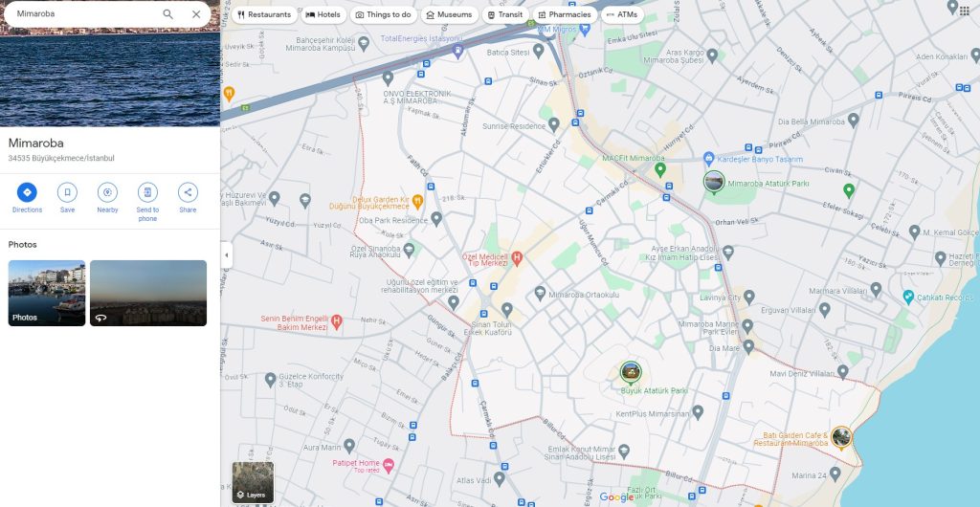This screenshot has width=980, height=507.
Task: Click the address 34535 Büyükçekmece/İstanbul
Action: coord(61,159)
